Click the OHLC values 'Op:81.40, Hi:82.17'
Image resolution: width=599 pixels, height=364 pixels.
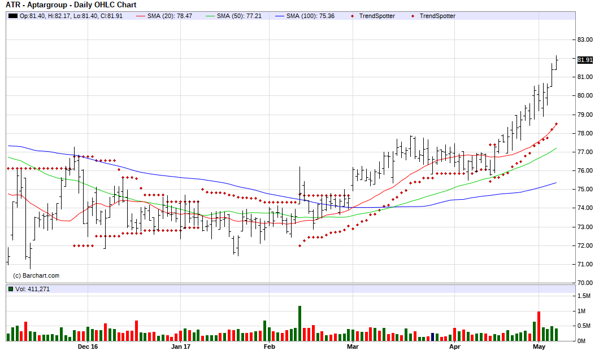click(x=45, y=16)
